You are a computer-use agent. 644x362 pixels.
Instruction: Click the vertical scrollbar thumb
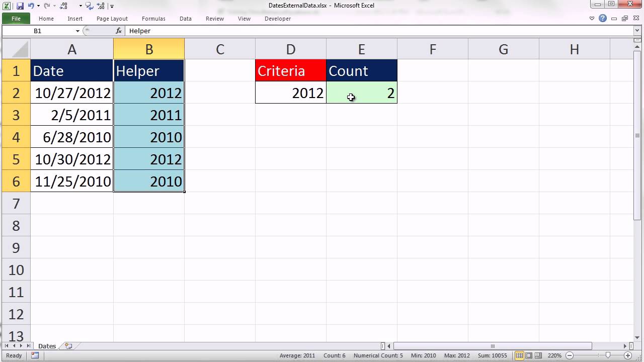[x=637, y=134]
